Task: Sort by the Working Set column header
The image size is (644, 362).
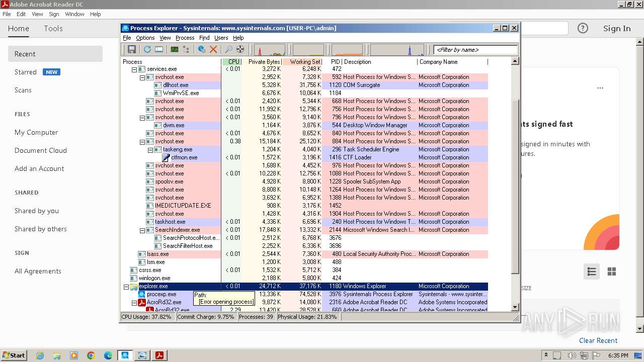Action: [x=302, y=62]
